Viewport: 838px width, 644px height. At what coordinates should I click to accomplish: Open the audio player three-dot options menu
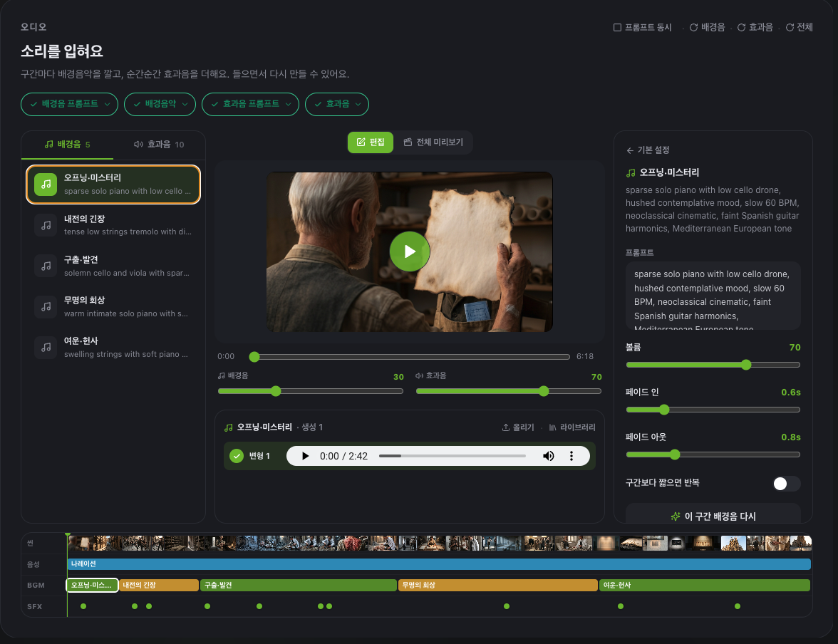571,456
